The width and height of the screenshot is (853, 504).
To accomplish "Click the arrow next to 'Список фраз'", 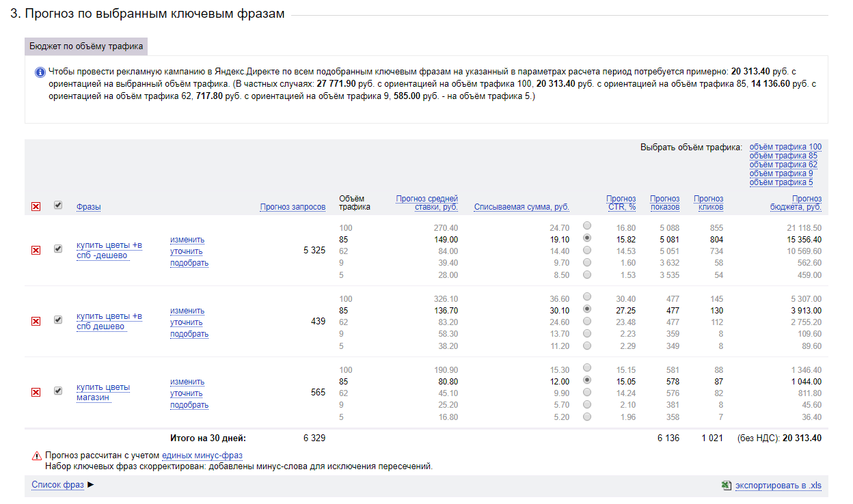I will click(x=91, y=485).
